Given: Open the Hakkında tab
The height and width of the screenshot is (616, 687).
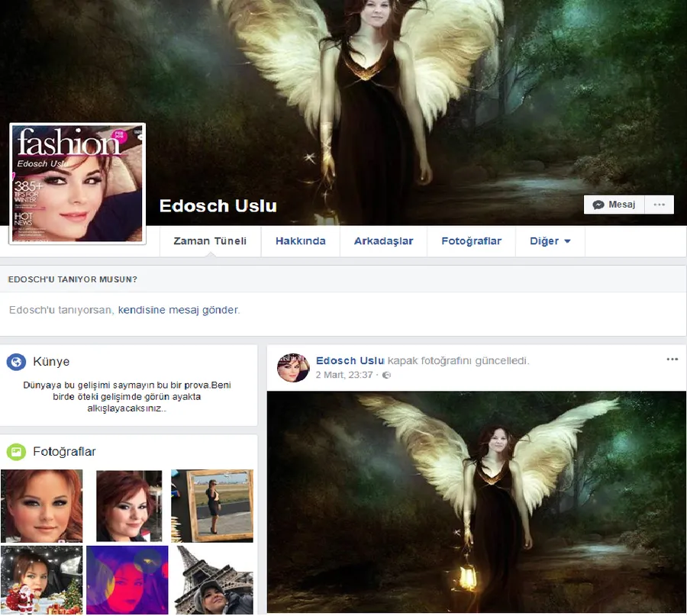Looking at the screenshot, I should coord(300,241).
